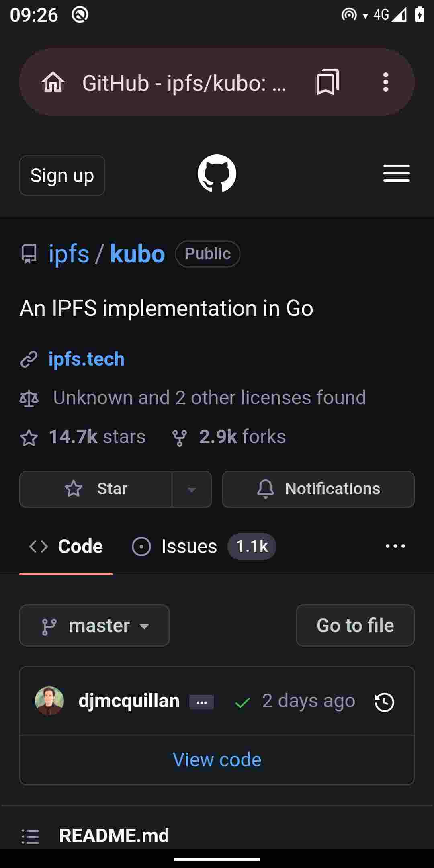Open the hamburger navigation menu
The image size is (434, 868).
(x=397, y=174)
